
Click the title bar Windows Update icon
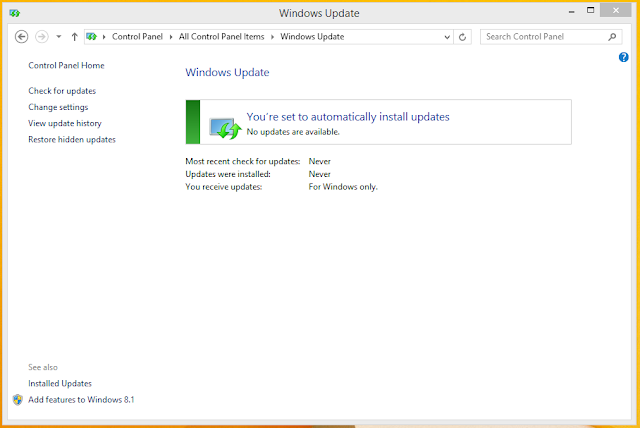15,13
